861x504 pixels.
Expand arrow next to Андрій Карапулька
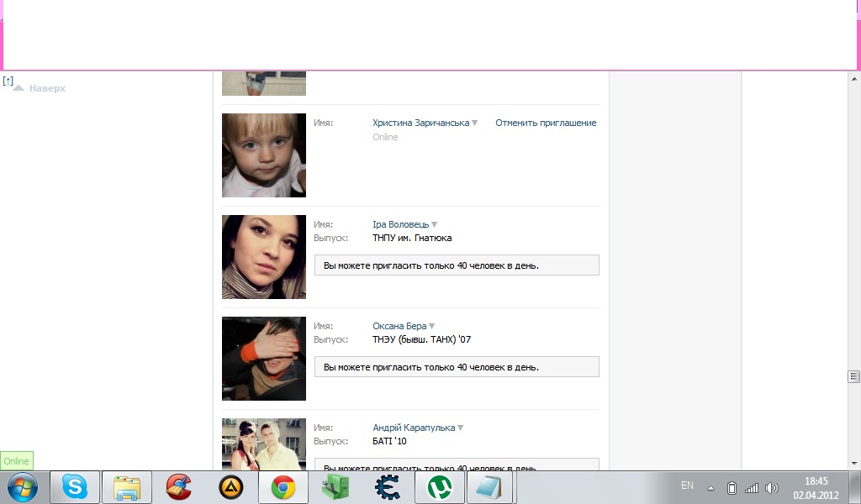coord(460,428)
